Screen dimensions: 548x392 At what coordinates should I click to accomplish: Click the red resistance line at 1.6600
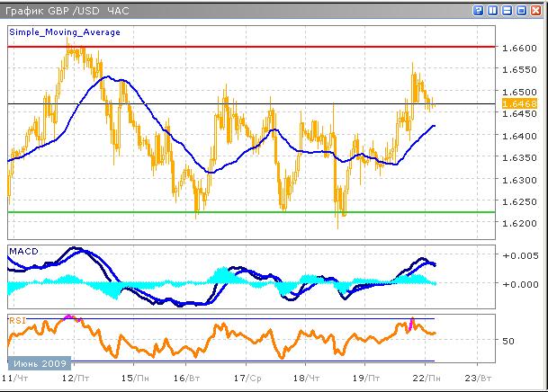tap(270, 46)
